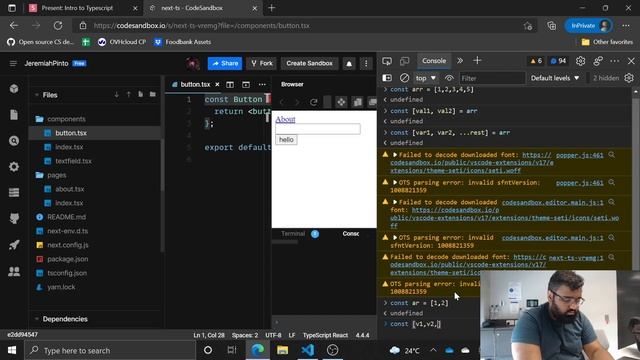Open the console settings gear near hidden count
This screenshot has width=640, height=360.
629,78
